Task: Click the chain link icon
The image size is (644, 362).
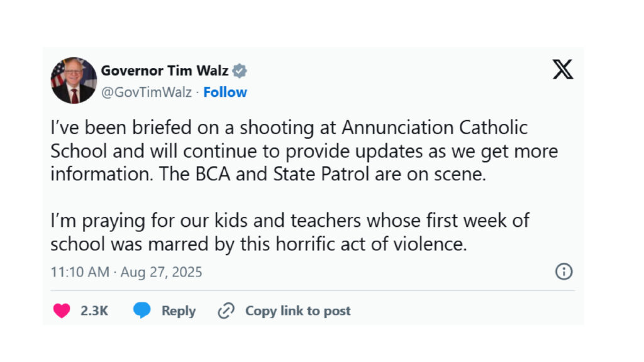Action: pyautogui.click(x=226, y=310)
